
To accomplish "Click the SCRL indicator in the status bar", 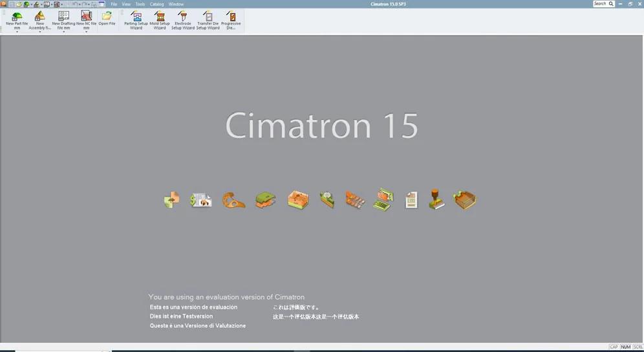I will coord(638,347).
